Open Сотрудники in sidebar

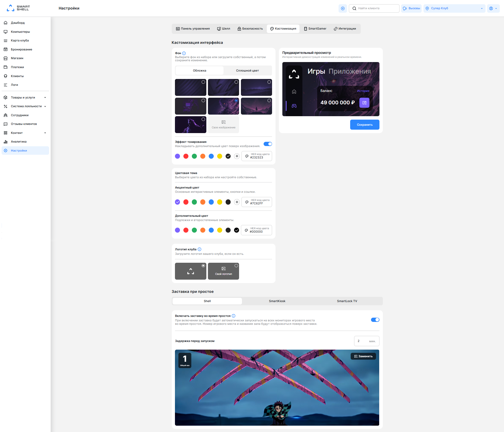click(25, 115)
